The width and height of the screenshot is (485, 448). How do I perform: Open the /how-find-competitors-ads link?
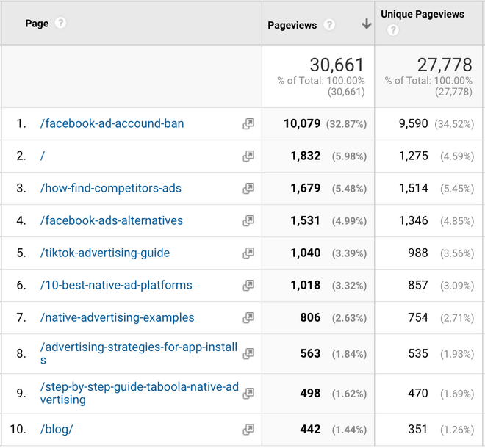(110, 189)
